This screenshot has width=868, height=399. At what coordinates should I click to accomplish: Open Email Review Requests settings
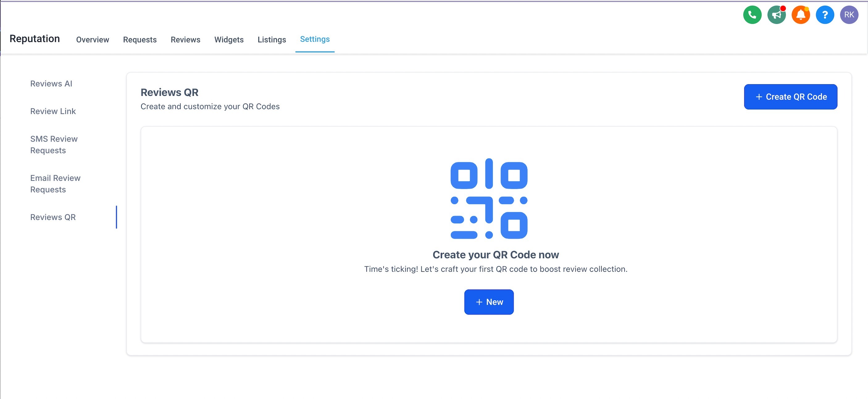click(x=55, y=183)
